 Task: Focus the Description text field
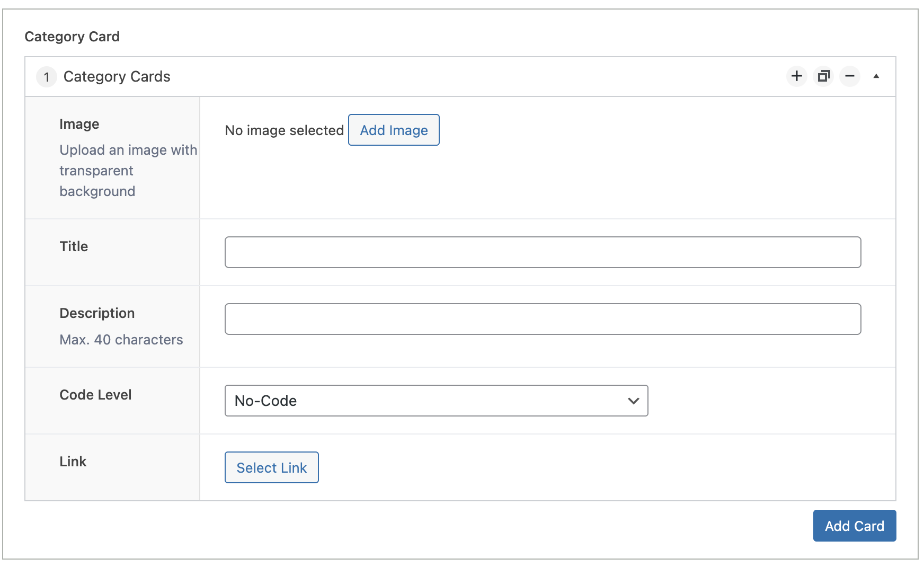(543, 319)
